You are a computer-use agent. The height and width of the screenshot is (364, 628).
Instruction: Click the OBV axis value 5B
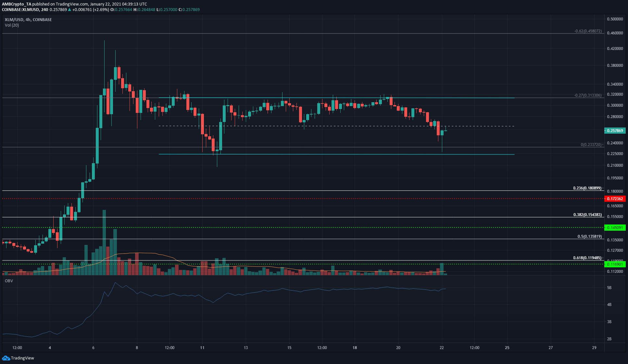pos(609,288)
